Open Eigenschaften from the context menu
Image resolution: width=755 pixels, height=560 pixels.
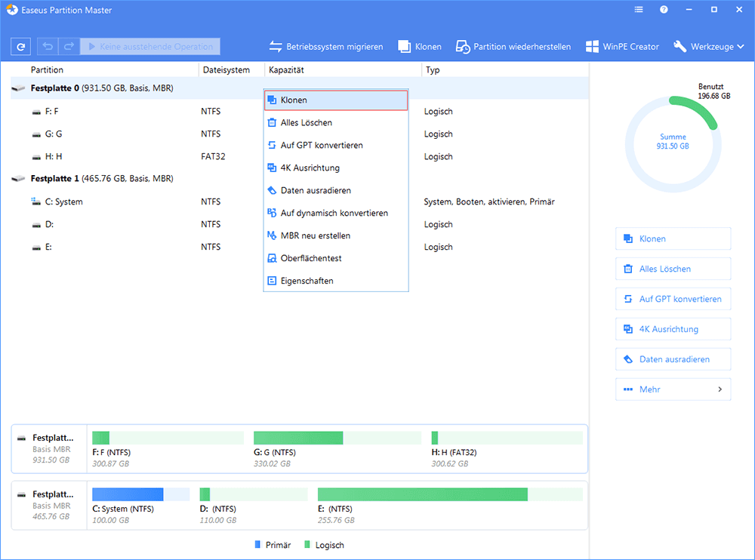[x=336, y=281]
